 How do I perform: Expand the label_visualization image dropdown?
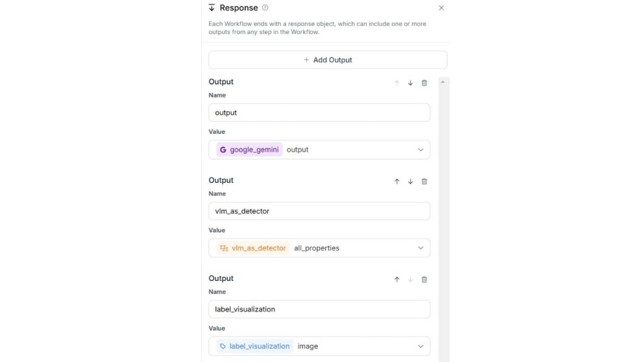point(421,346)
